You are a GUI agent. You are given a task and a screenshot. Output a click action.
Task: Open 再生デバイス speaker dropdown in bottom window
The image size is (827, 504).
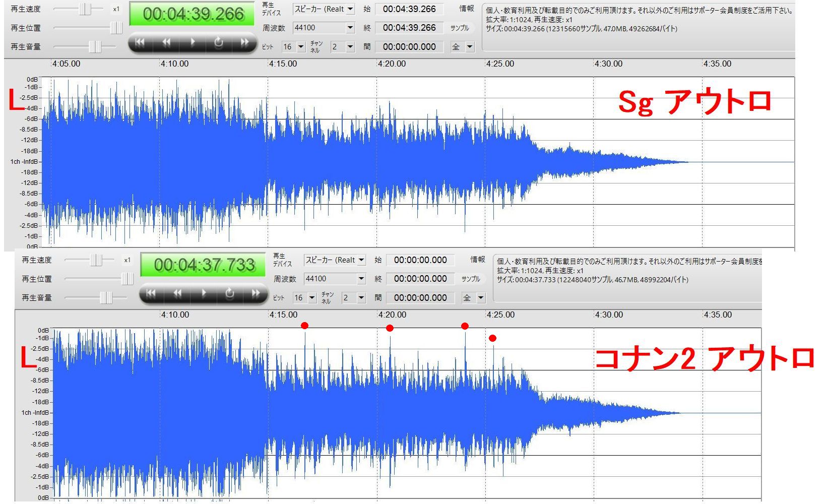click(335, 260)
